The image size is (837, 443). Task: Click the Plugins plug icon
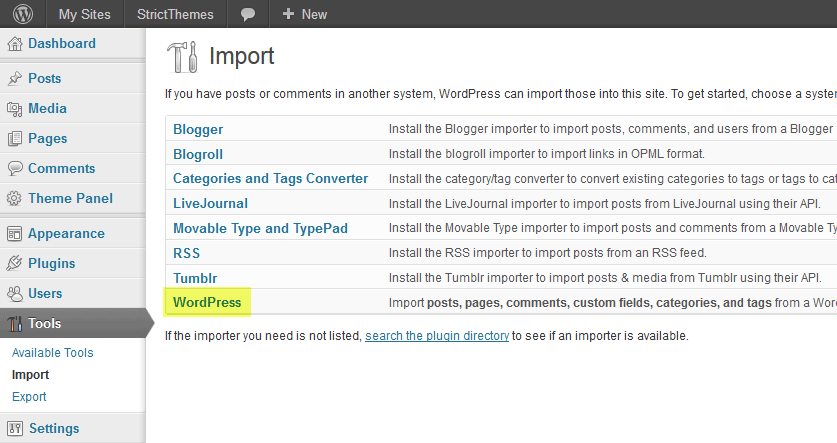click(15, 264)
